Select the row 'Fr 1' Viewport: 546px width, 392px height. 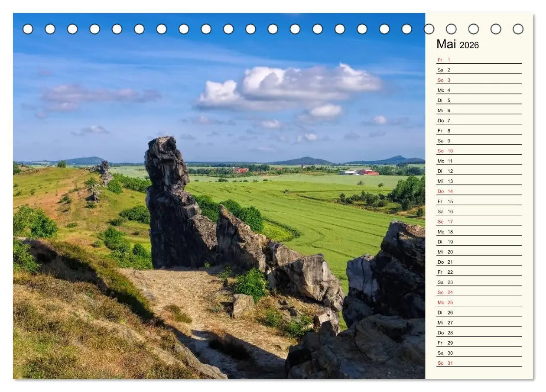[479, 60]
